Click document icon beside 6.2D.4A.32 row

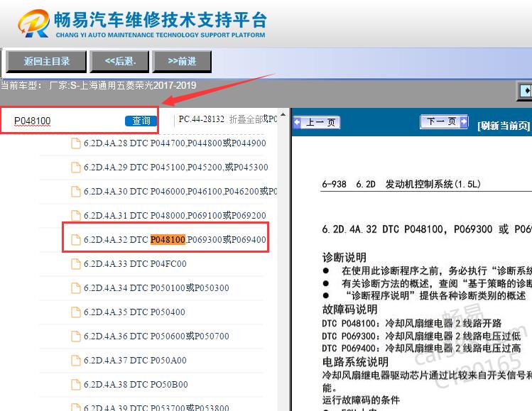76,239
